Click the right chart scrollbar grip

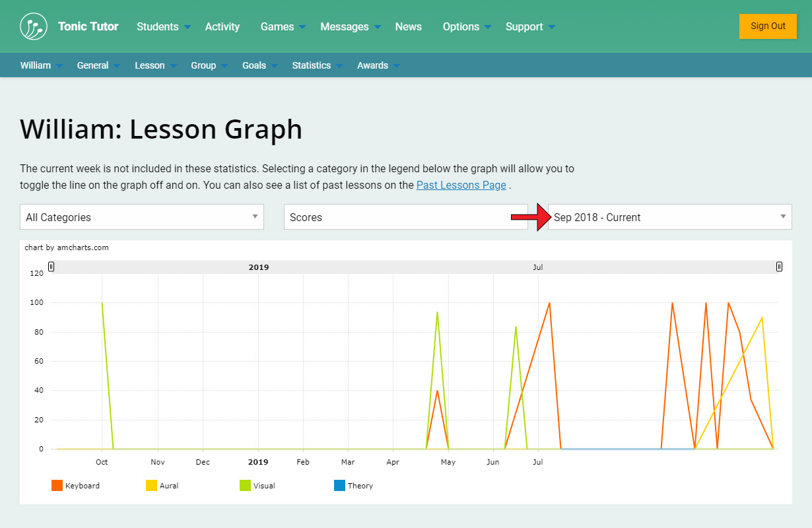779,267
